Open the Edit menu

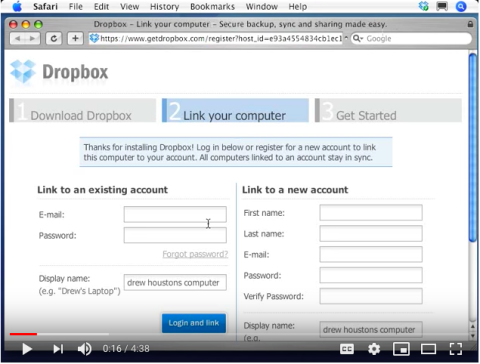[101, 7]
